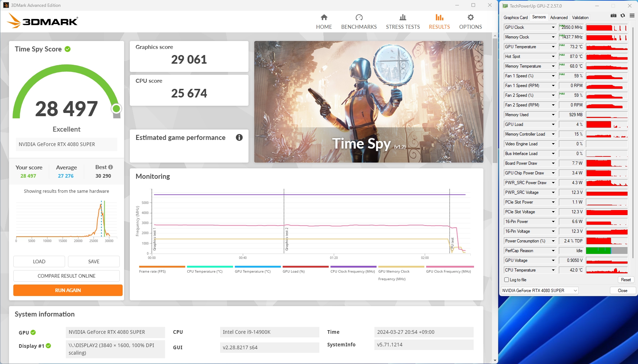Toggle the GPU Temperature (°C) legend swatch
Screen dimensions: 638x364
click(258, 267)
